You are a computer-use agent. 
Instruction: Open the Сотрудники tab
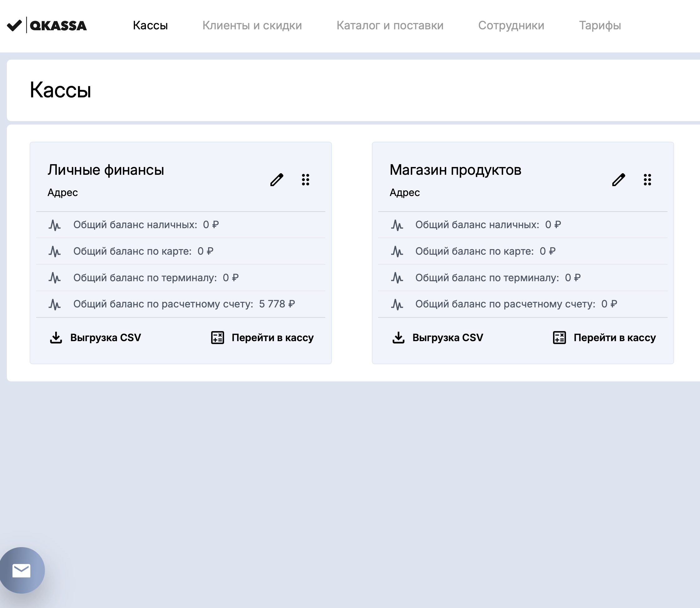[511, 26]
